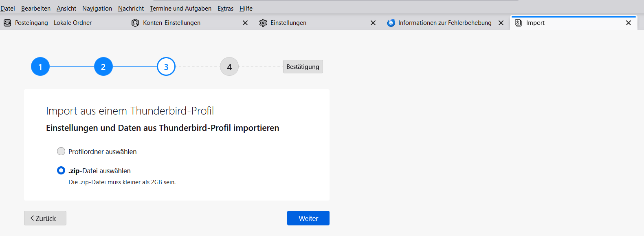Click the Import tab icon
The width and height of the screenshot is (644, 236).
[518, 23]
